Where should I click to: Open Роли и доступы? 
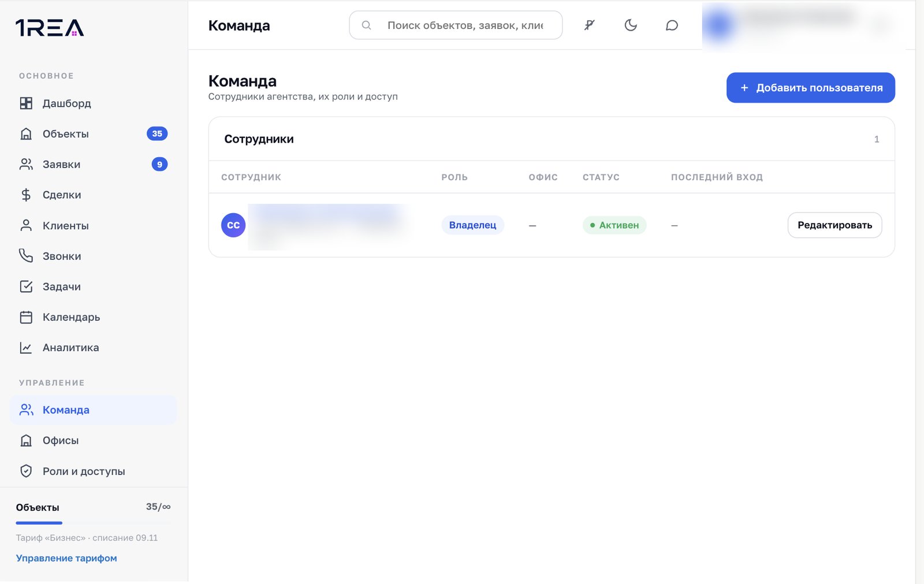pyautogui.click(x=93, y=471)
